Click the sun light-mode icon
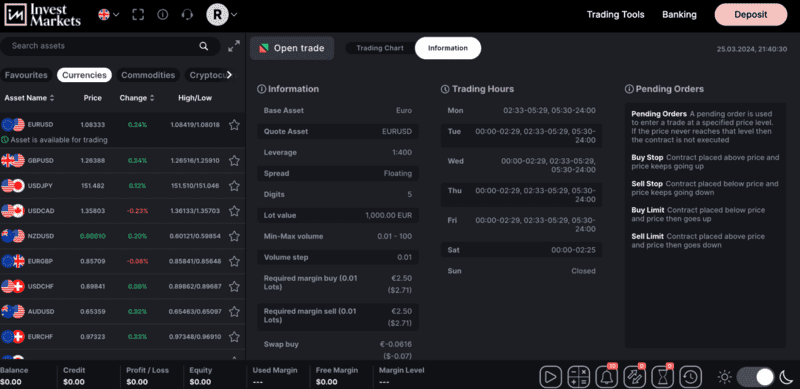Viewport: 800px width, 389px height. tap(724, 377)
